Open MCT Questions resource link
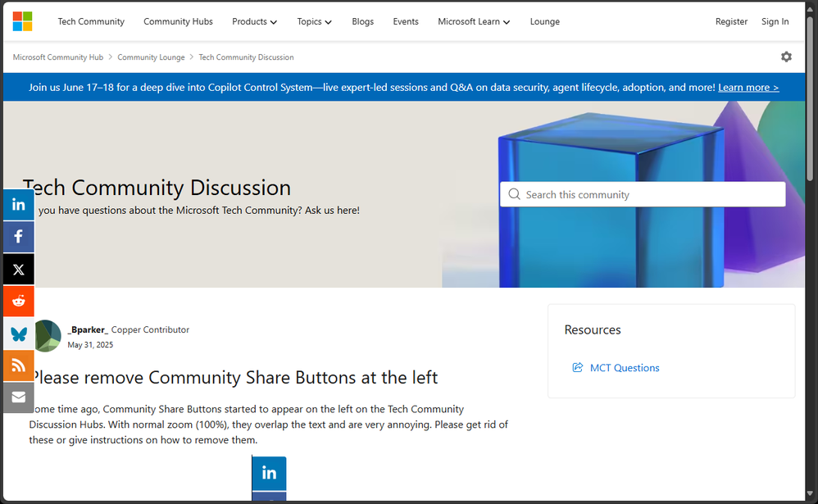Screen dimensions: 818x504 [625, 367]
